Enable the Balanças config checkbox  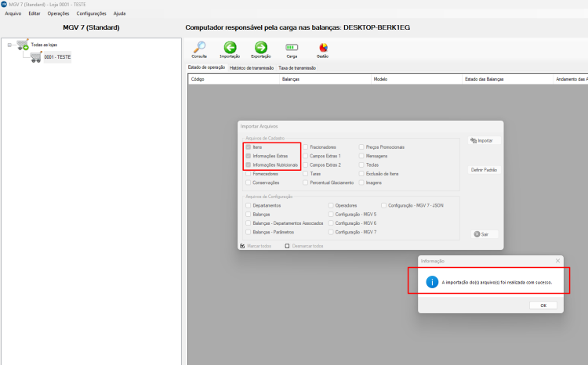(x=249, y=215)
